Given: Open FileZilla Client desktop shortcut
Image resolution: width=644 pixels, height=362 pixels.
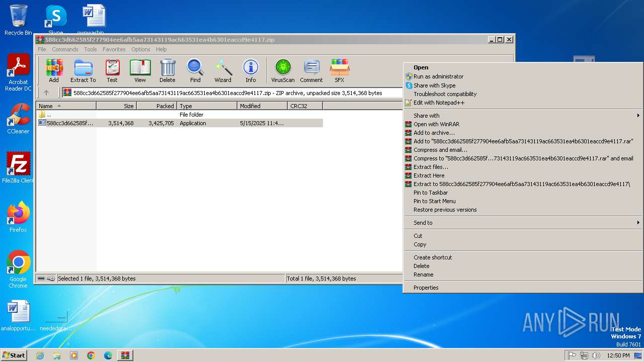Looking at the screenshot, I should click(18, 168).
